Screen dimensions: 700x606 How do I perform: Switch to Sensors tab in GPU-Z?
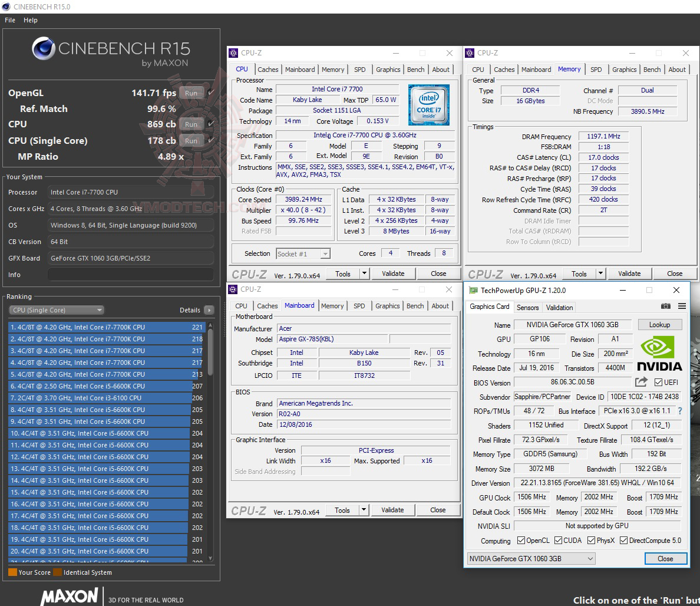pyautogui.click(x=528, y=307)
